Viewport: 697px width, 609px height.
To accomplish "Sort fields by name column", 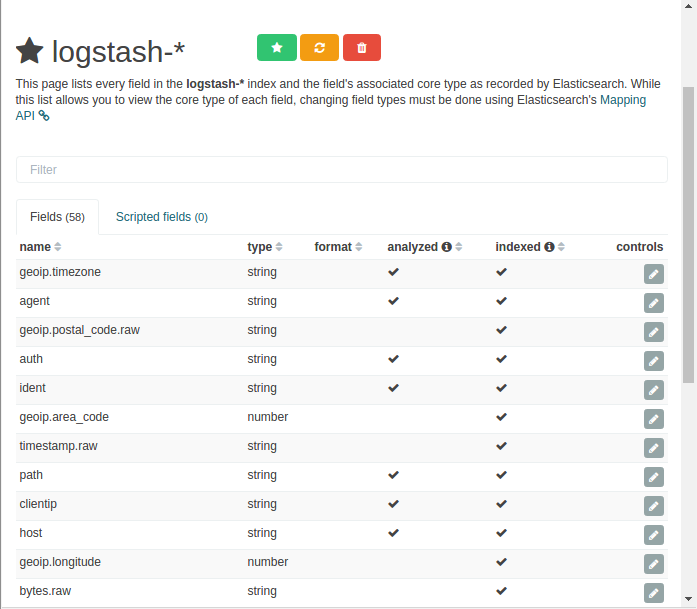I will point(57,247).
